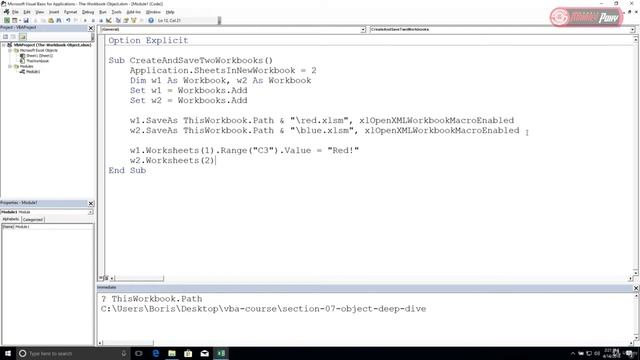Open the Tools menu

click(116, 12)
